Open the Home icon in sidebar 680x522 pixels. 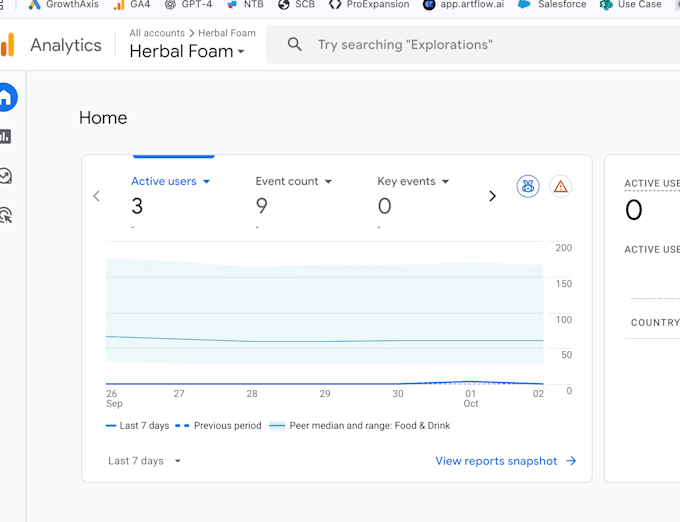6,97
